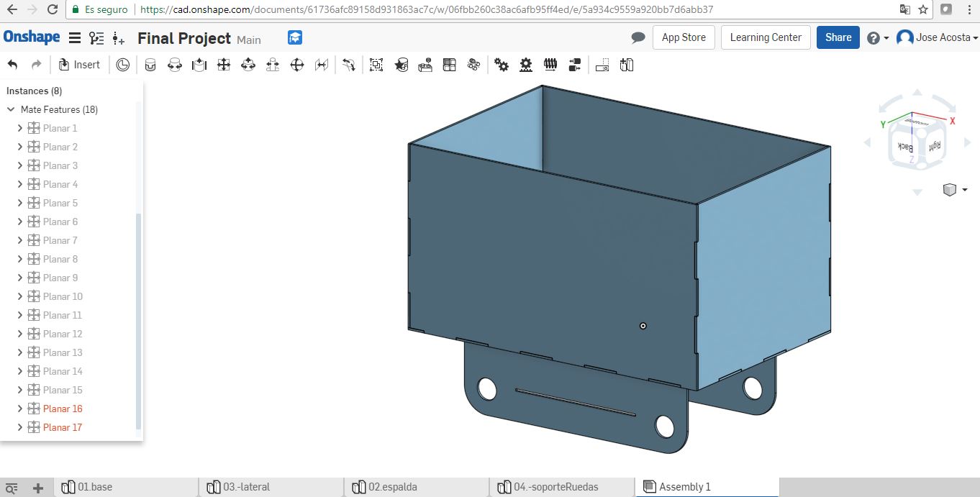Select the Planar 9 mate feature
The width and height of the screenshot is (980, 497).
tap(60, 278)
